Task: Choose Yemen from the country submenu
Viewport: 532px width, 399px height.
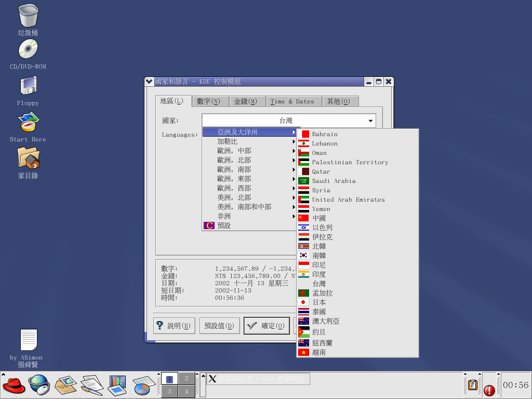Action: click(357, 209)
